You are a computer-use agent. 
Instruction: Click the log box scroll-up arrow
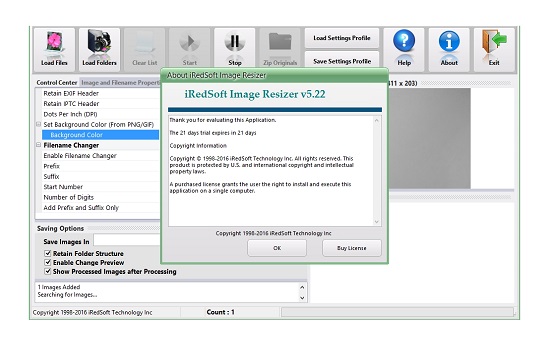pos(302,287)
